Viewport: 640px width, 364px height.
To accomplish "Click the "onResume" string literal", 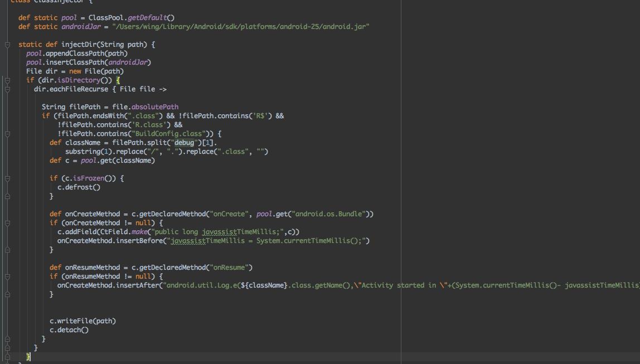I will click(x=229, y=268).
